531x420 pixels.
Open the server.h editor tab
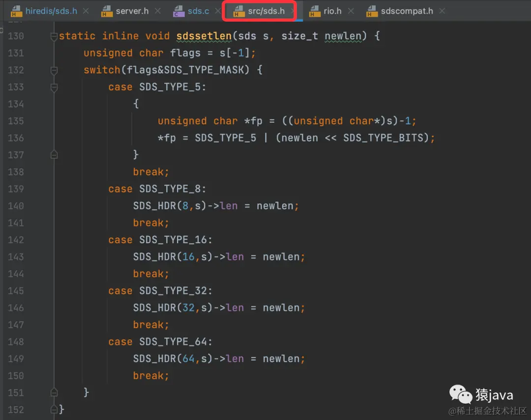pos(132,11)
